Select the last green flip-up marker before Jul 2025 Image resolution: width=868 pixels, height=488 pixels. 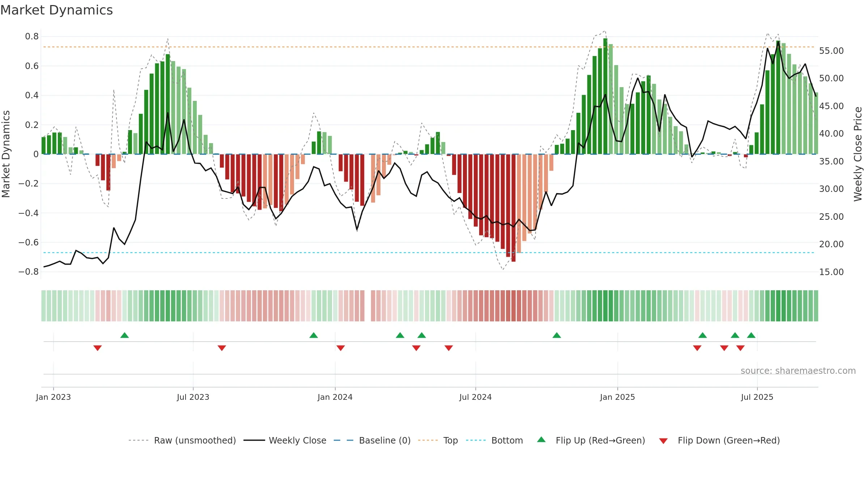tap(751, 335)
